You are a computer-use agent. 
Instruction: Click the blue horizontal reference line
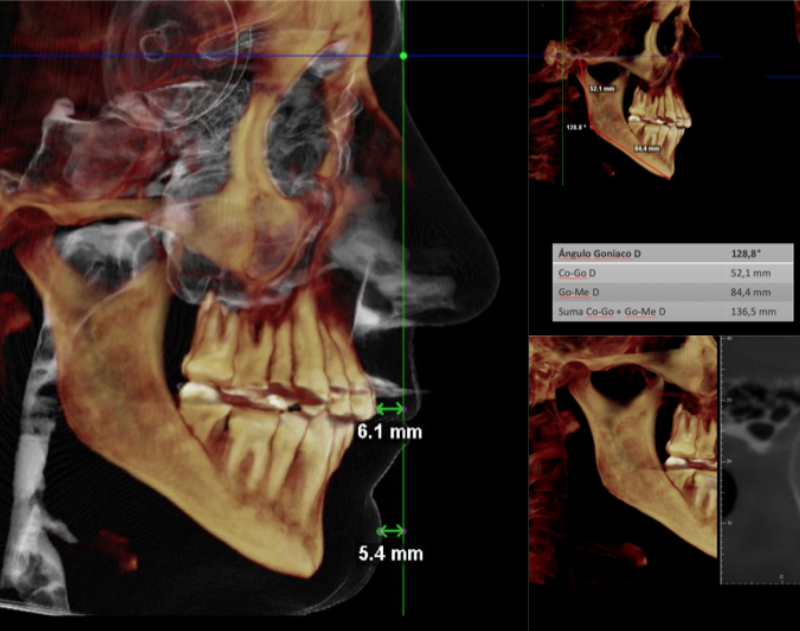[x=200, y=56]
